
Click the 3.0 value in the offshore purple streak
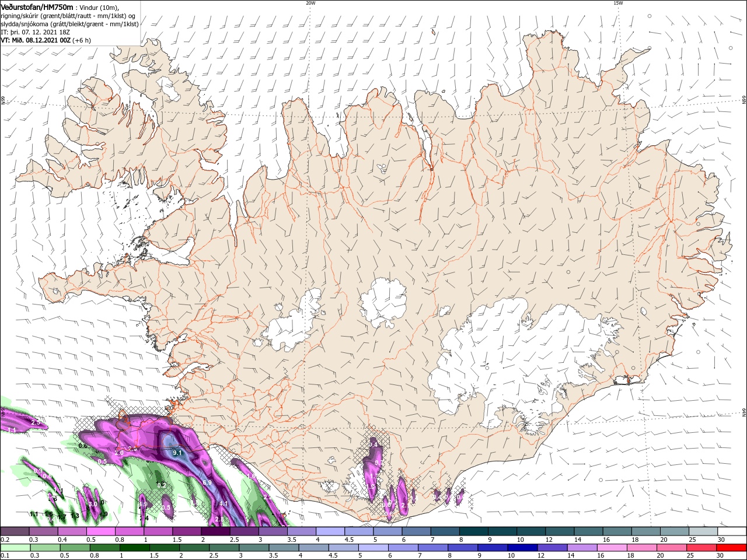(x=93, y=504)
